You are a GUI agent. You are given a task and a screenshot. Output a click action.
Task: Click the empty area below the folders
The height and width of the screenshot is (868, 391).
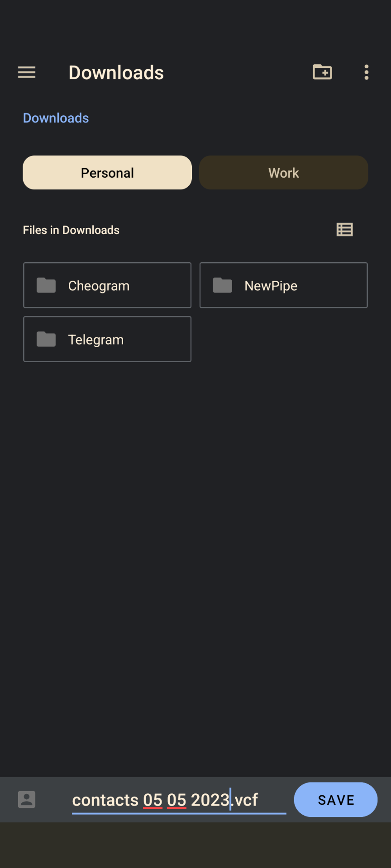195,565
